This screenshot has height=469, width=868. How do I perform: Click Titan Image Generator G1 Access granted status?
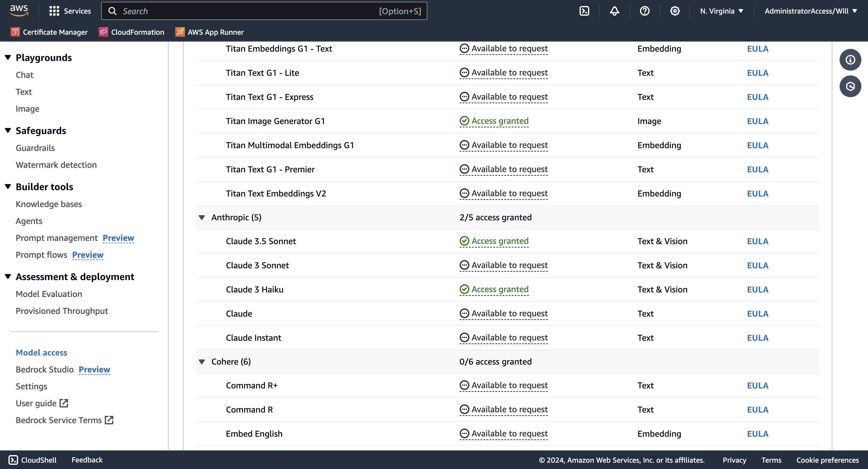[x=494, y=121]
